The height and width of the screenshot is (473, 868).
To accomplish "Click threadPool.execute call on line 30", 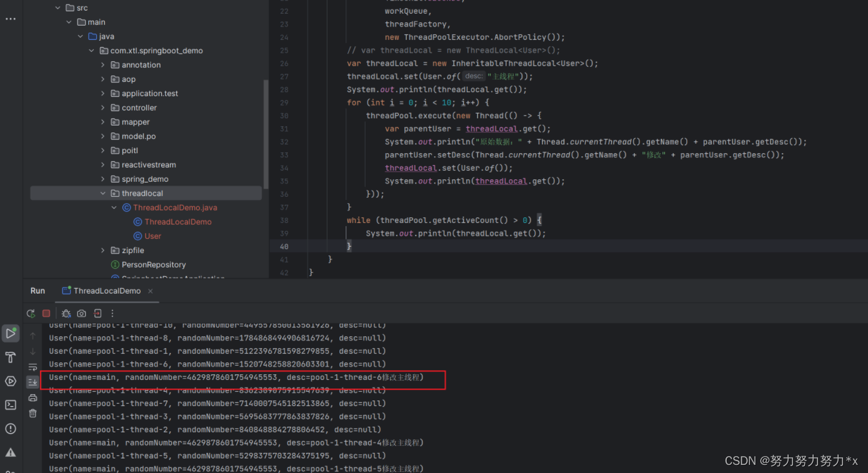I will (454, 116).
